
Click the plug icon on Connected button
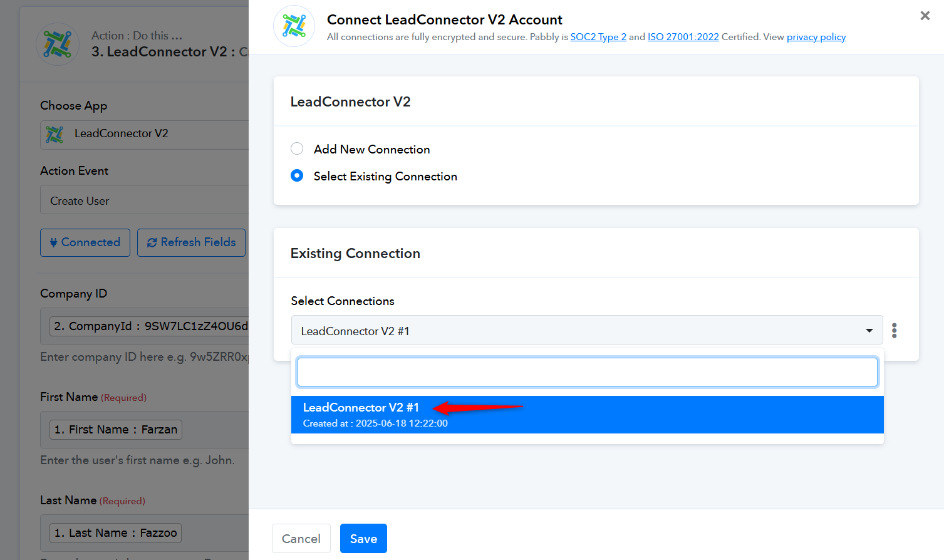tap(54, 242)
